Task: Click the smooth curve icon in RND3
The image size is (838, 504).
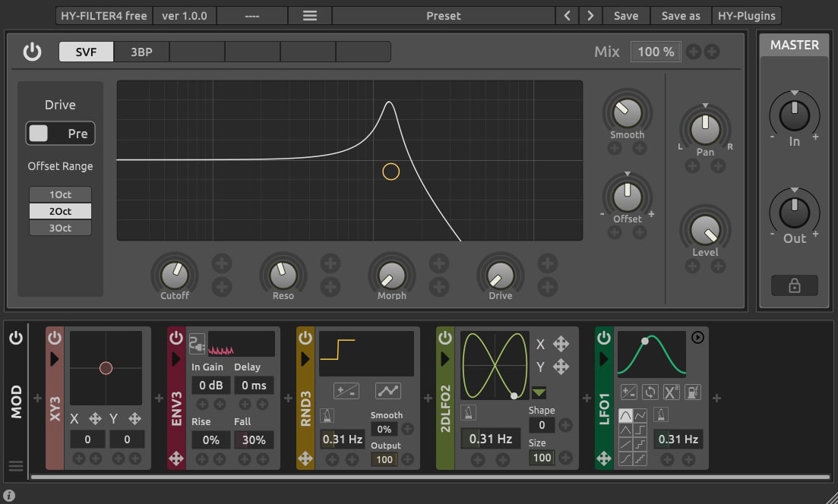Action: coord(388,391)
